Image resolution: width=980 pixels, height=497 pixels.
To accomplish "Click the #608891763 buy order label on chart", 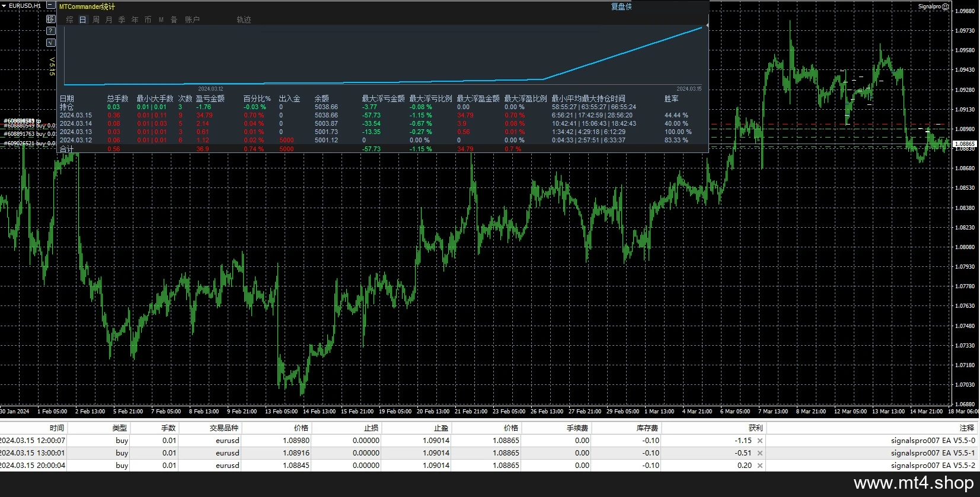I will 30,134.
